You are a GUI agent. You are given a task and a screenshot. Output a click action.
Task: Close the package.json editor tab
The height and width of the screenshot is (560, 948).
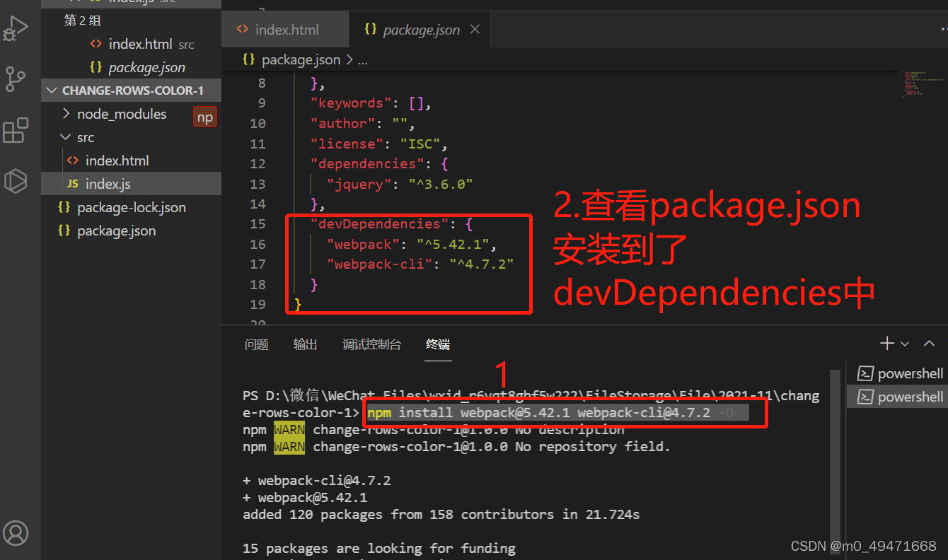click(x=474, y=29)
